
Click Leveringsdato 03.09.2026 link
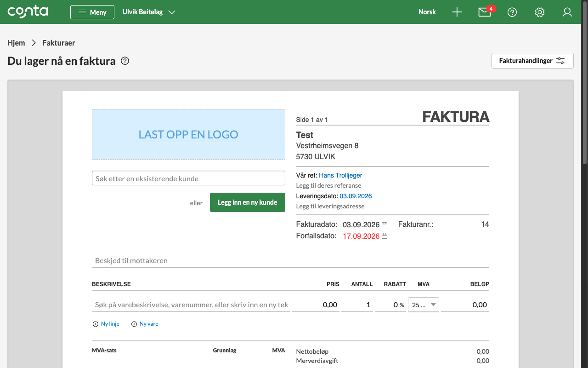click(356, 196)
